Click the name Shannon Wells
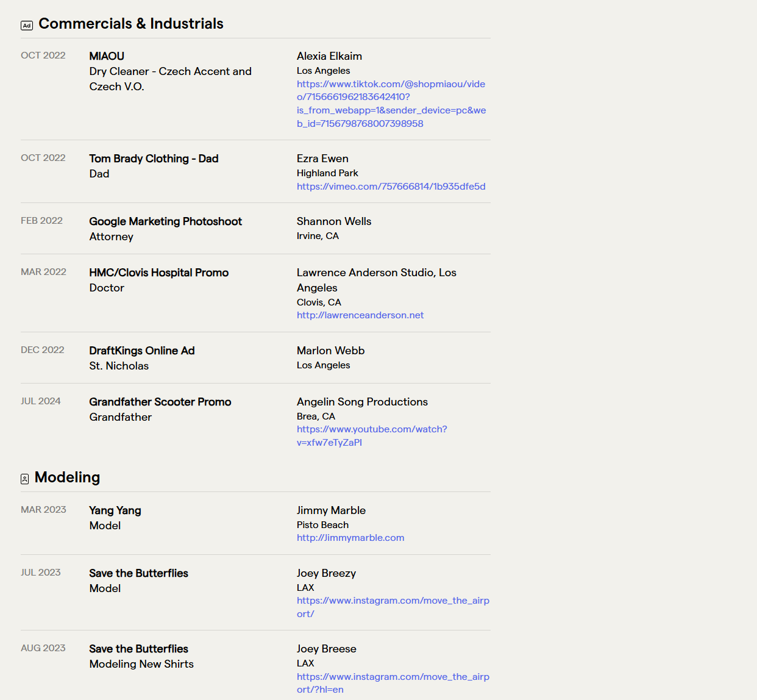 tap(334, 221)
